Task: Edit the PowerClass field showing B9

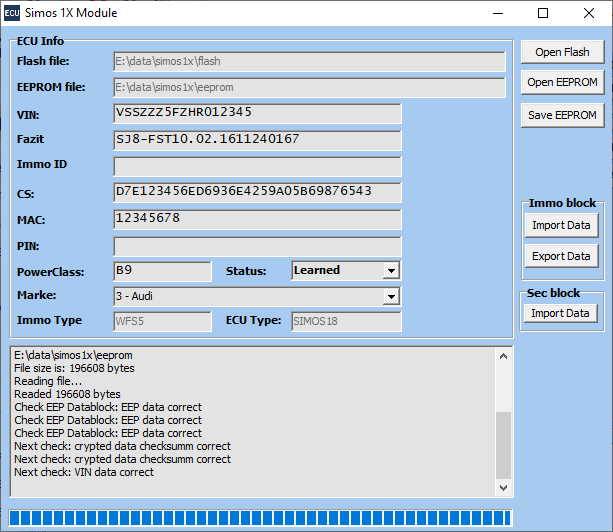Action: (x=162, y=271)
